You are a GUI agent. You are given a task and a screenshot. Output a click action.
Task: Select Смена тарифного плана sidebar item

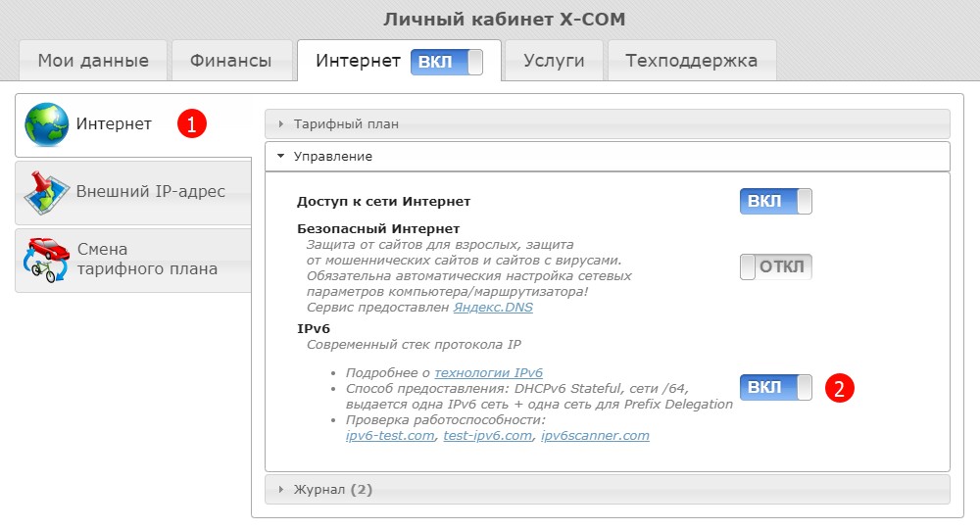pos(147,260)
